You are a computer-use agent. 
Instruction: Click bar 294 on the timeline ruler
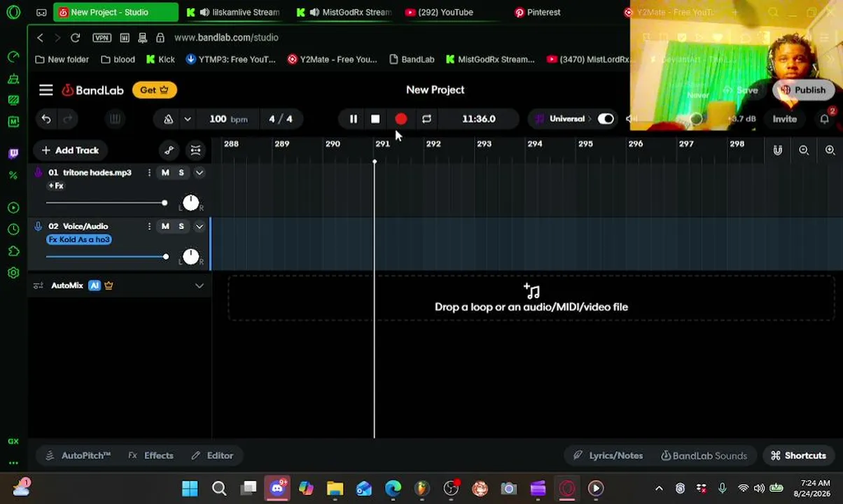(534, 143)
